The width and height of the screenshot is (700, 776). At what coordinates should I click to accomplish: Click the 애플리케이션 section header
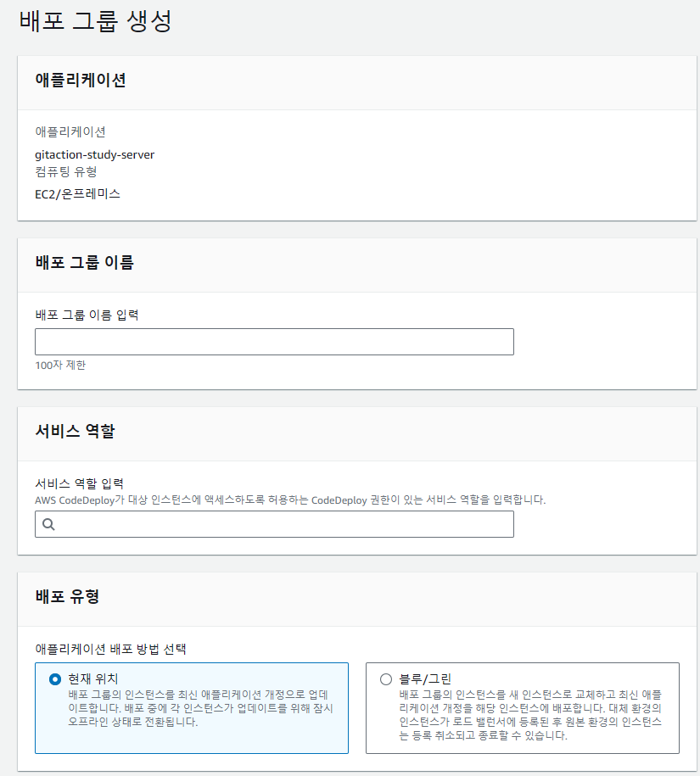(x=81, y=81)
